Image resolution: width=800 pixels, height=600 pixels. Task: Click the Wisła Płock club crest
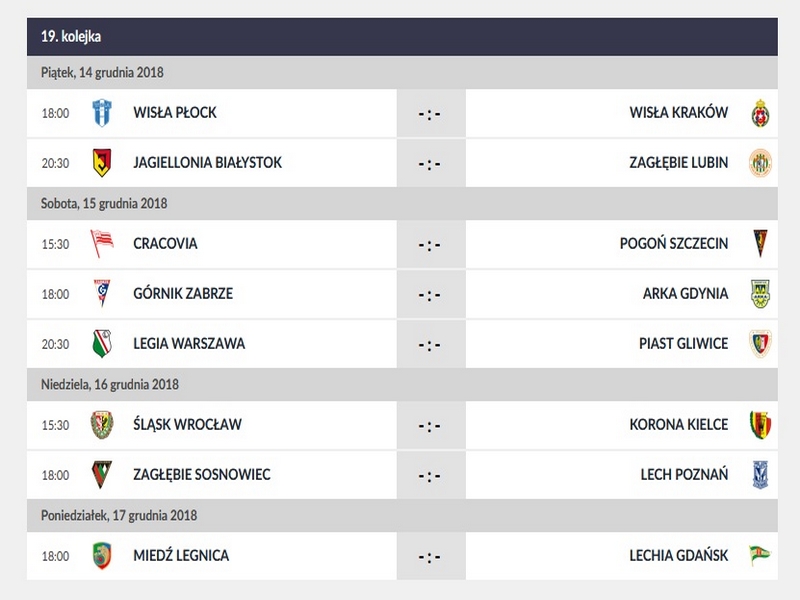(102, 113)
